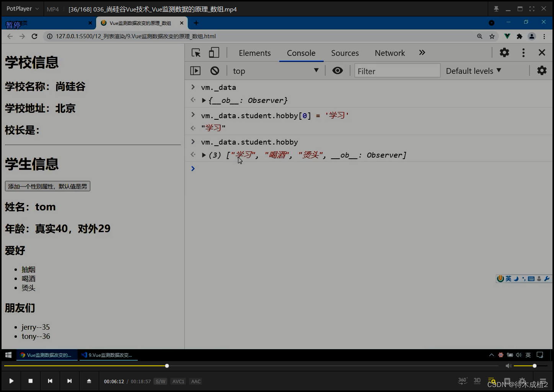This screenshot has width=554, height=392.
Task: Click the site info icon in address bar
Action: click(x=49, y=36)
